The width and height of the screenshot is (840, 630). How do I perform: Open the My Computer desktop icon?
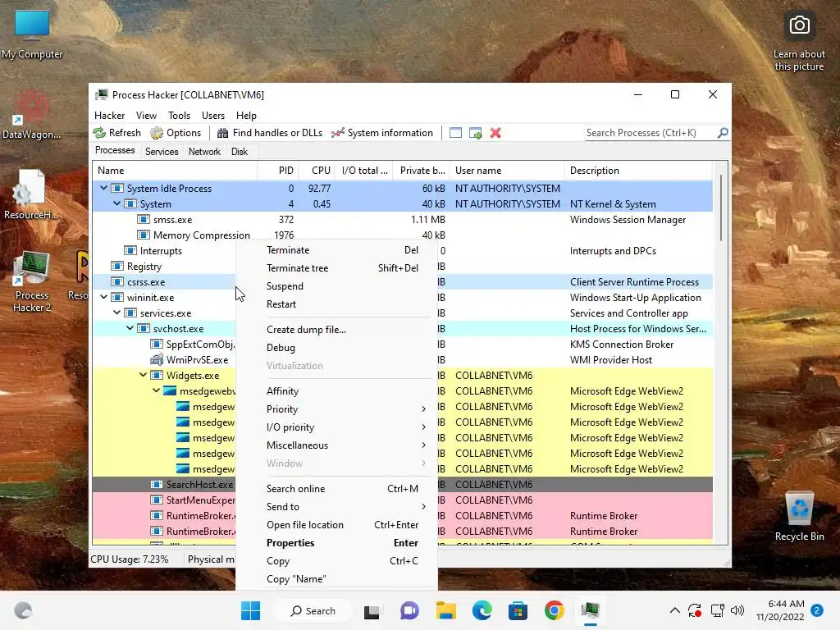tap(32, 34)
